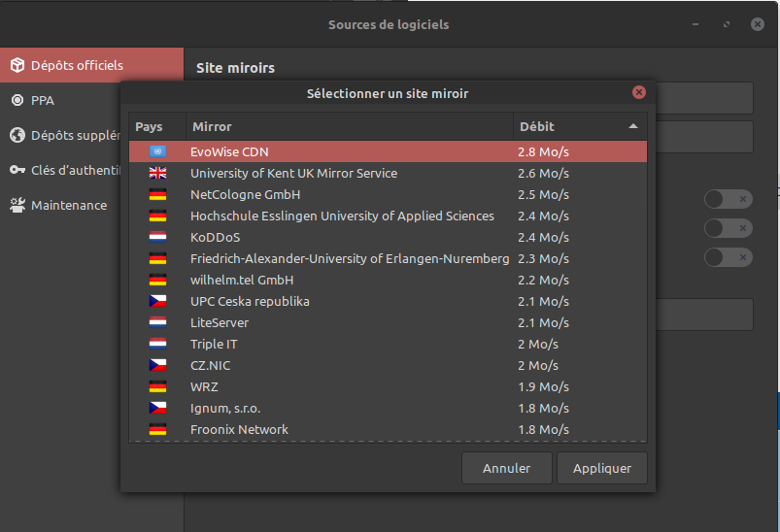The image size is (780, 532).
Task: Open the PPA section
Action: (x=60, y=100)
